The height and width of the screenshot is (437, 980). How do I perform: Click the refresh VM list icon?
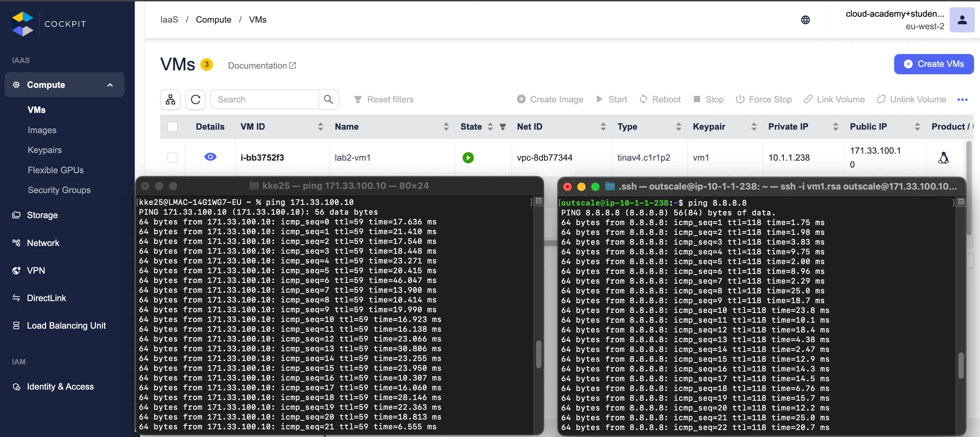click(x=195, y=100)
